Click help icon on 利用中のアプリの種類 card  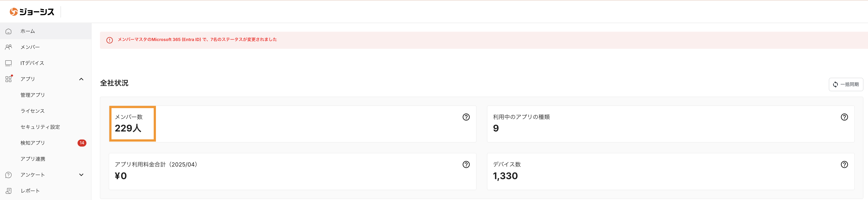click(x=844, y=117)
